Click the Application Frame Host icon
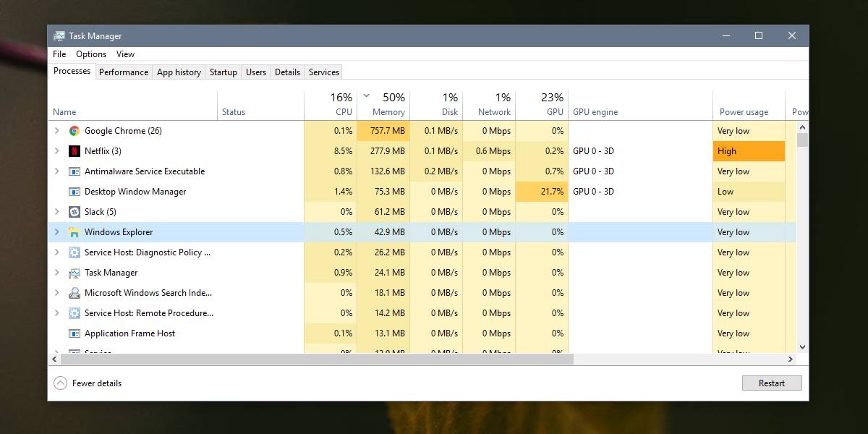The width and height of the screenshot is (868, 434). (74, 333)
